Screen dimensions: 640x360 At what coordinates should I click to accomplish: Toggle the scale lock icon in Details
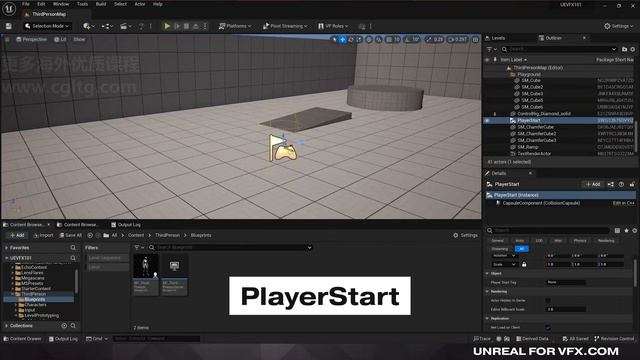tap(524, 264)
